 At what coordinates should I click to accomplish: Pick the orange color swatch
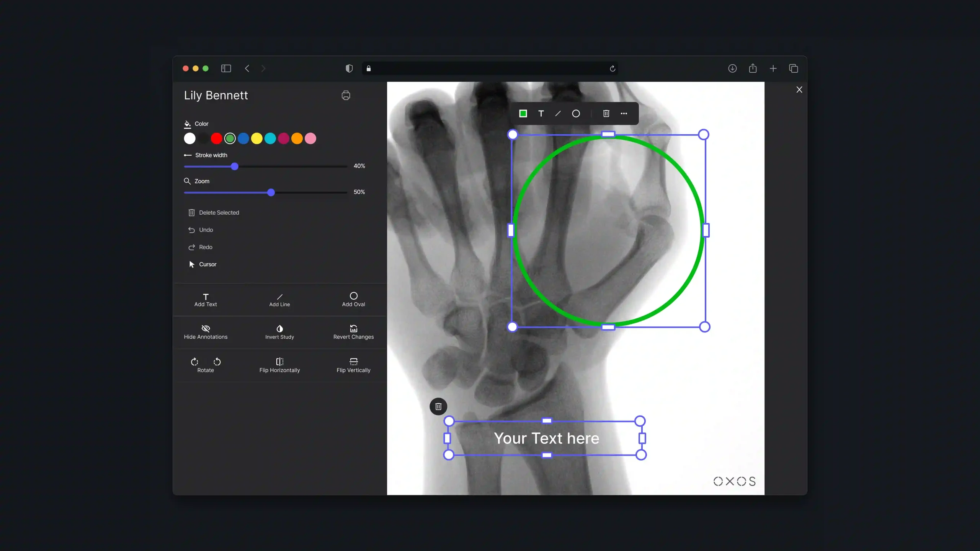coord(297,139)
